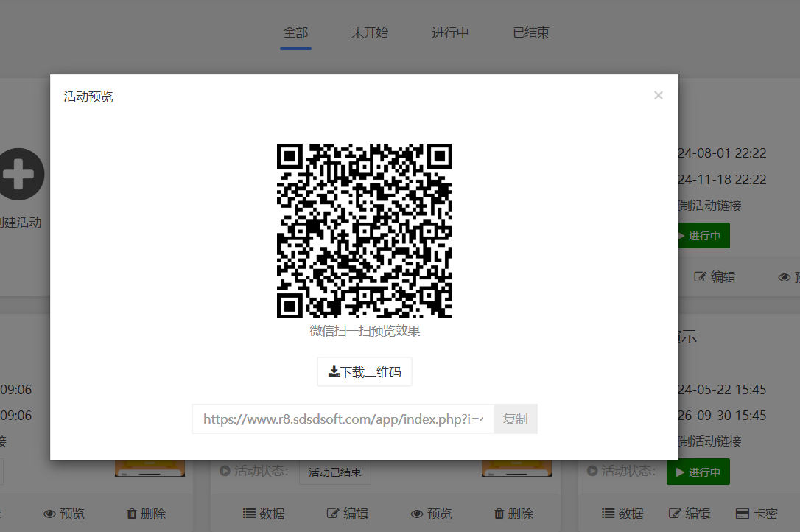Switch to the 全部 tab

pyautogui.click(x=295, y=32)
